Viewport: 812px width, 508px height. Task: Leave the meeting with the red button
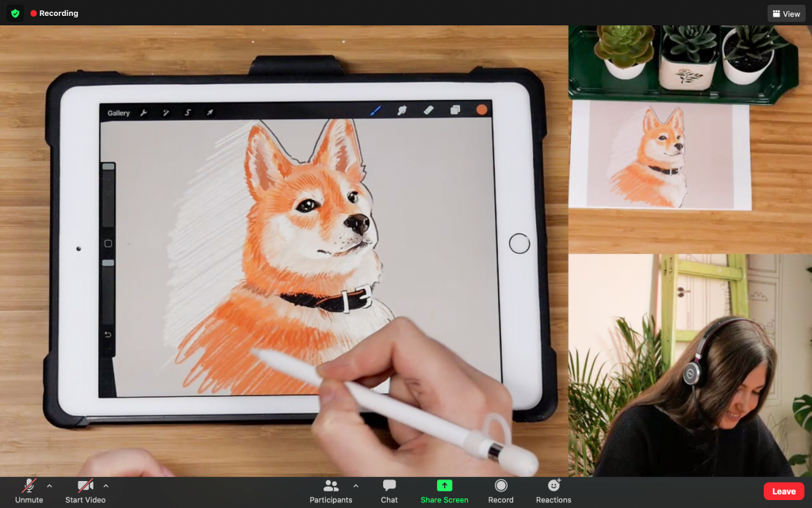[x=784, y=491]
